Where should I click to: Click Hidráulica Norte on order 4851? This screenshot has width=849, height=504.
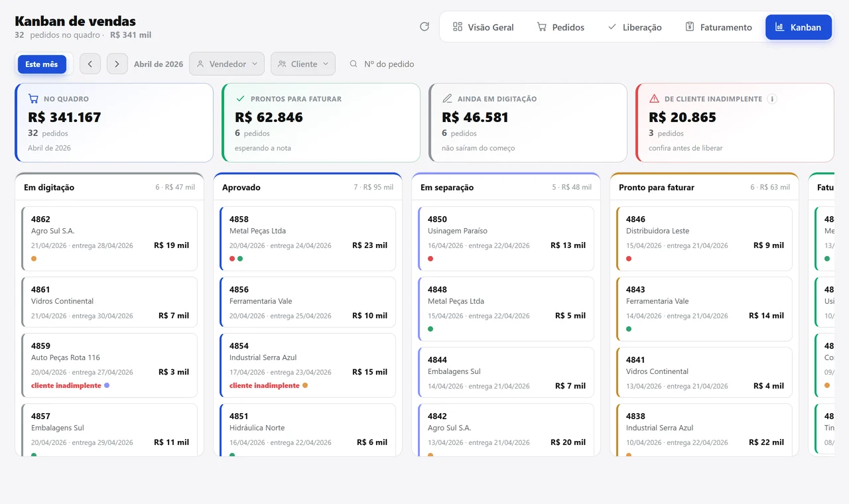[257, 428]
